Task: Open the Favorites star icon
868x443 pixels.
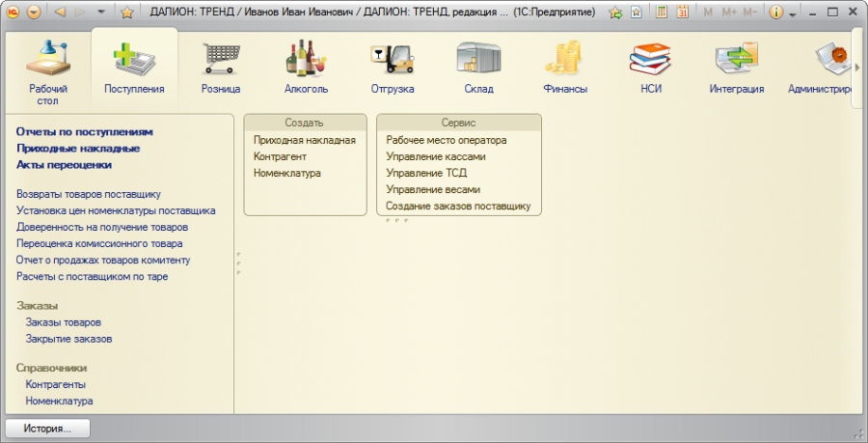Action: tap(127, 12)
